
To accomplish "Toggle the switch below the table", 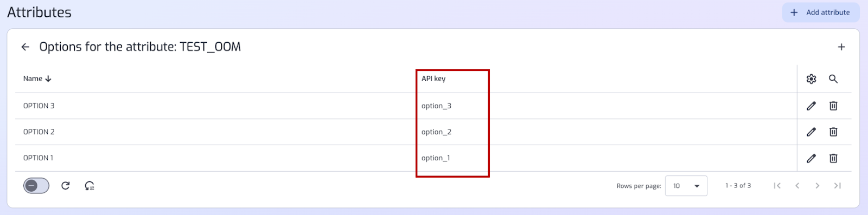I will [36, 186].
